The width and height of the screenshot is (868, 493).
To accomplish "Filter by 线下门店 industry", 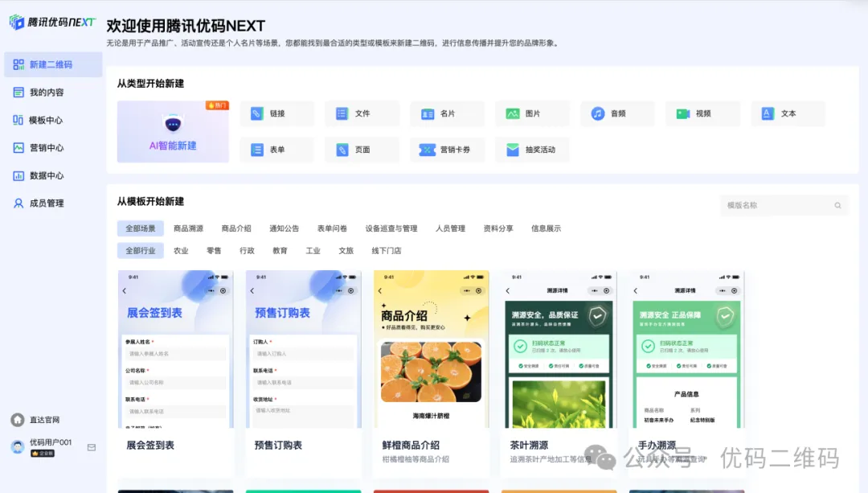I will 387,250.
